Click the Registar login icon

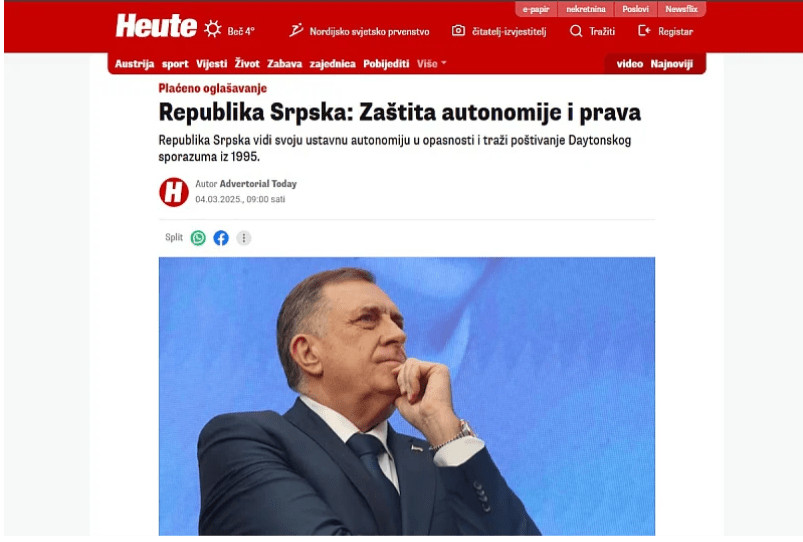tap(644, 31)
